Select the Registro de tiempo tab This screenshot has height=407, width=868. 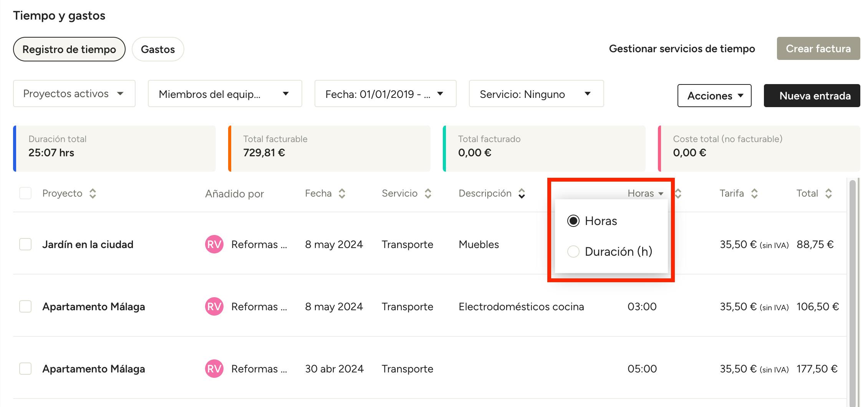pos(69,49)
